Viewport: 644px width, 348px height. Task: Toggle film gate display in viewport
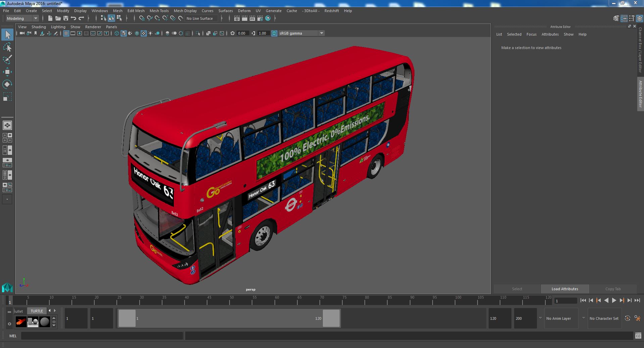73,33
